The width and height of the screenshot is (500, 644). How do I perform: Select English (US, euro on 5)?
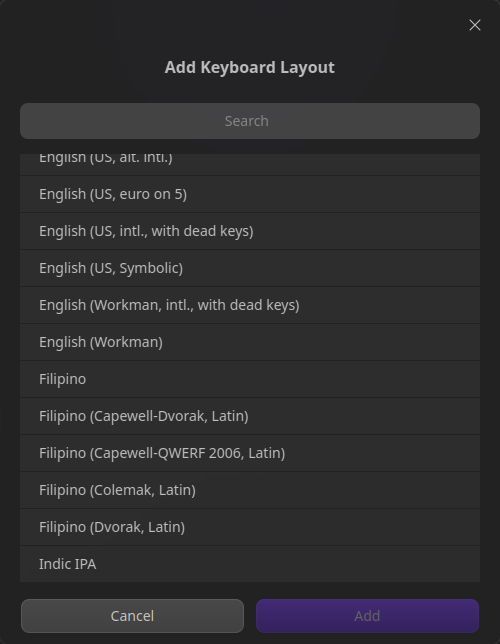click(x=250, y=194)
